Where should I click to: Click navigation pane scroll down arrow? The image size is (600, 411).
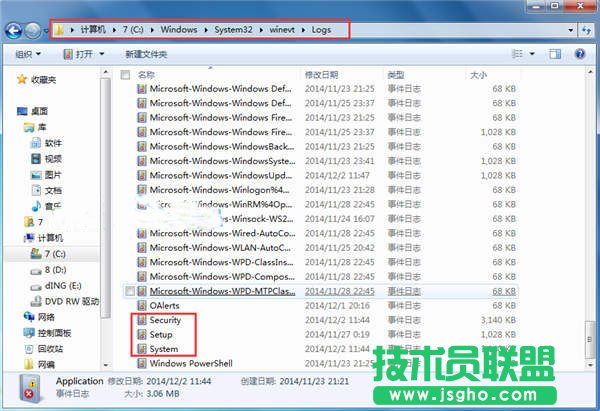click(x=106, y=365)
